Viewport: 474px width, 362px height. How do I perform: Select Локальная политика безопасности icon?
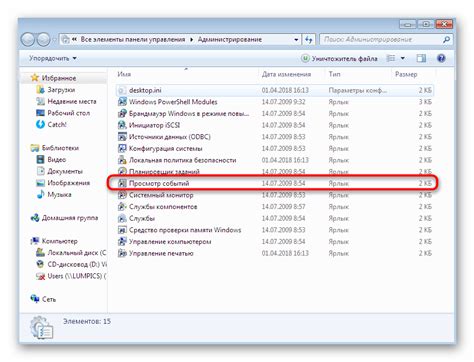pos(122,160)
